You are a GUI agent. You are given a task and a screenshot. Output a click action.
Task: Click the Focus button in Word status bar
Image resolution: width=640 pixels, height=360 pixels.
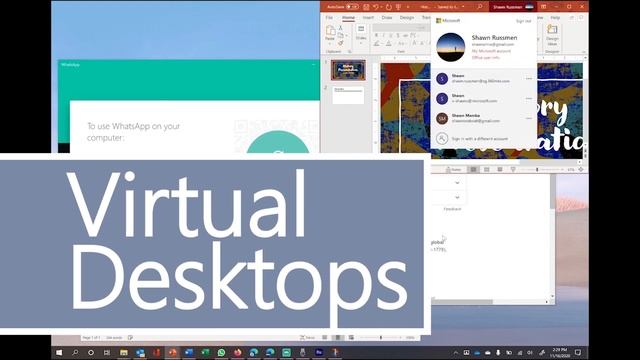pyautogui.click(x=307, y=338)
